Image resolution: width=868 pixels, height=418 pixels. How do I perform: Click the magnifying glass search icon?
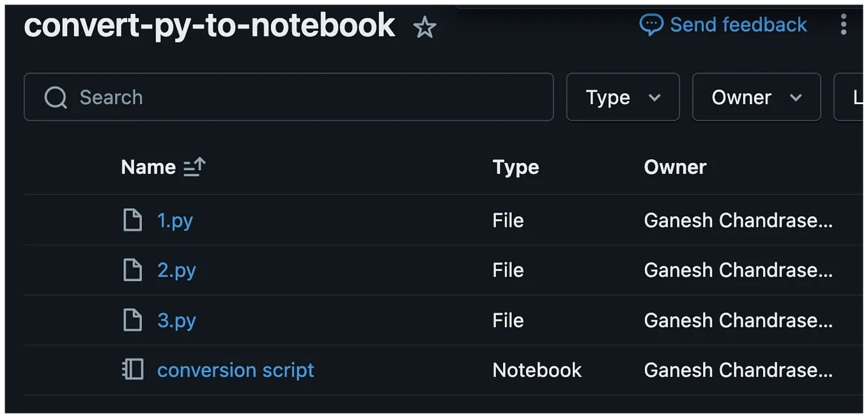point(55,97)
